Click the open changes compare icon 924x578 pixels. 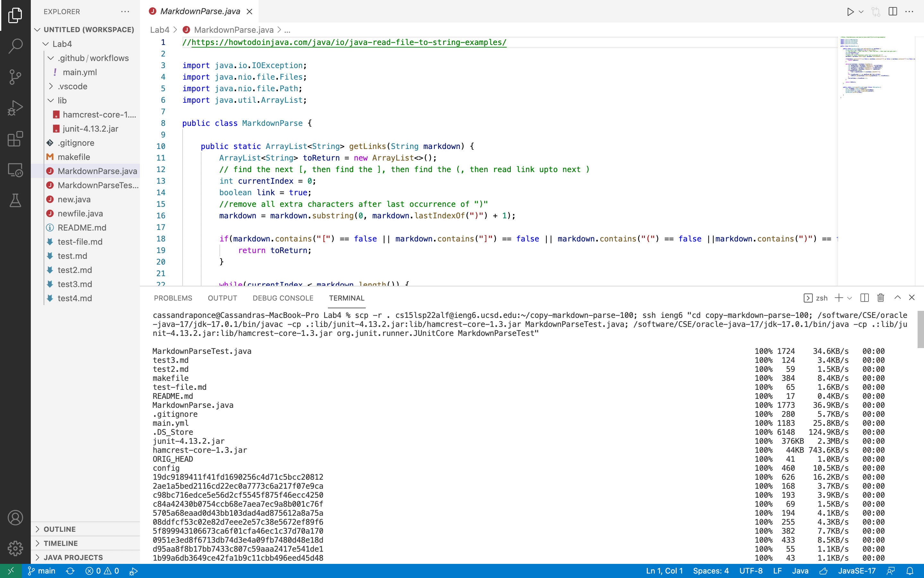pyautogui.click(x=876, y=12)
